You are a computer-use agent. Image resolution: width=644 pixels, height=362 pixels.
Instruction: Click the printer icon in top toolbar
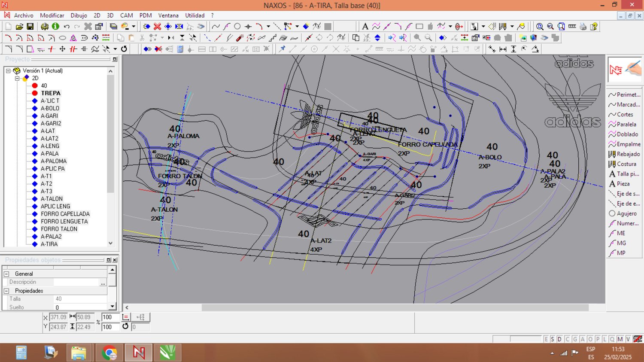[583, 27]
